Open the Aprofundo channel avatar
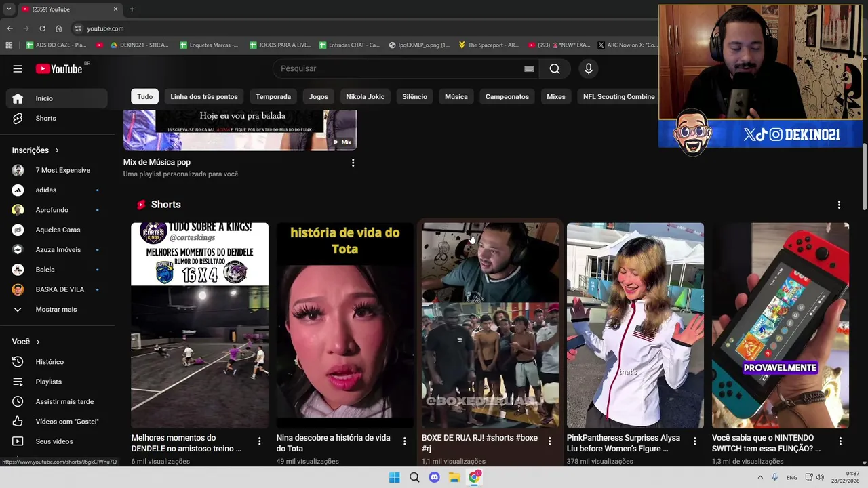The width and height of the screenshot is (868, 488). pos(18,210)
